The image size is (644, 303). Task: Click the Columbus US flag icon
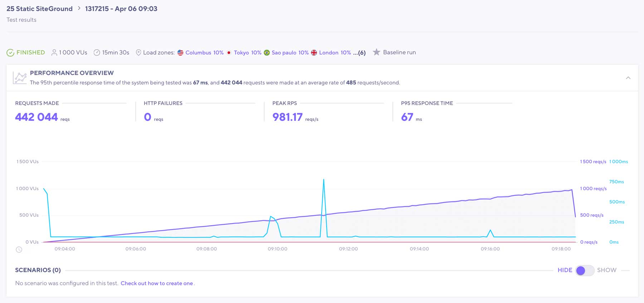tap(180, 53)
